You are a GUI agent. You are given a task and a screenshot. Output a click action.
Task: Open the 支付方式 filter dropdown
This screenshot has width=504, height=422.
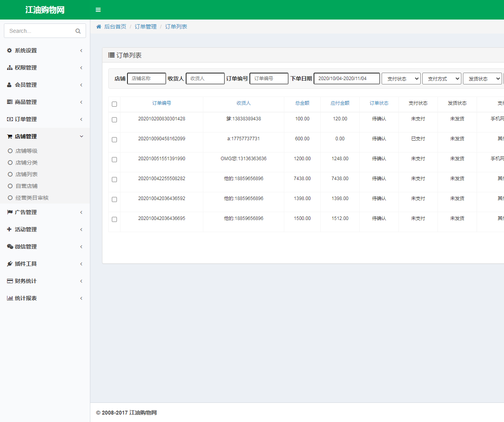(442, 79)
